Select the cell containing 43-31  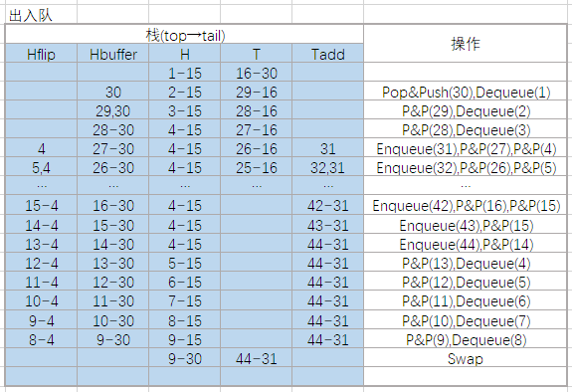coord(328,225)
